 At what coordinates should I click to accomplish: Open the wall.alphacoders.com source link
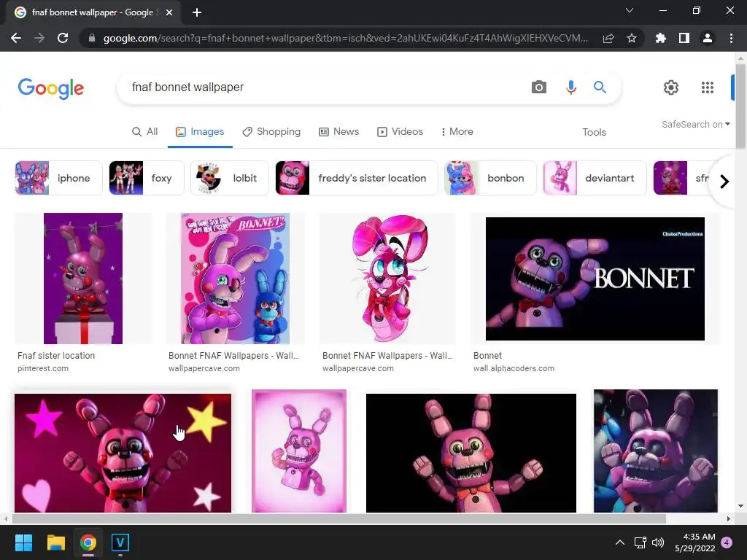[514, 368]
